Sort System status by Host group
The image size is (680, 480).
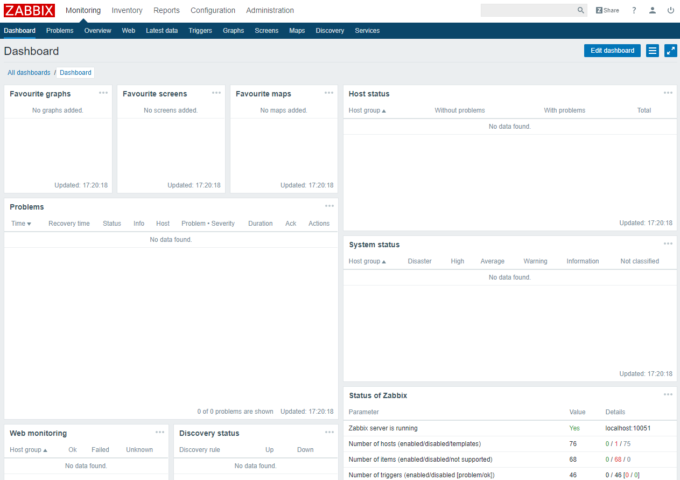tap(367, 261)
